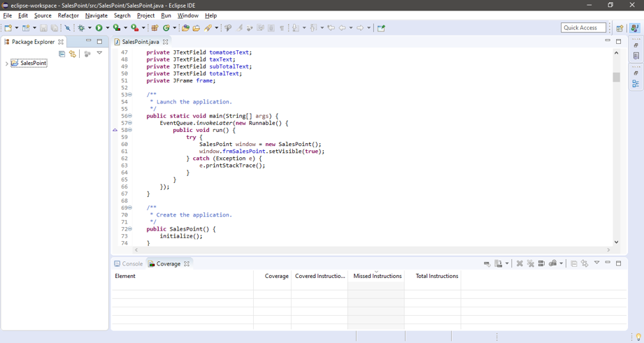This screenshot has width=644, height=343.
Task: Sort by Covered Instructions column header
Action: point(320,276)
